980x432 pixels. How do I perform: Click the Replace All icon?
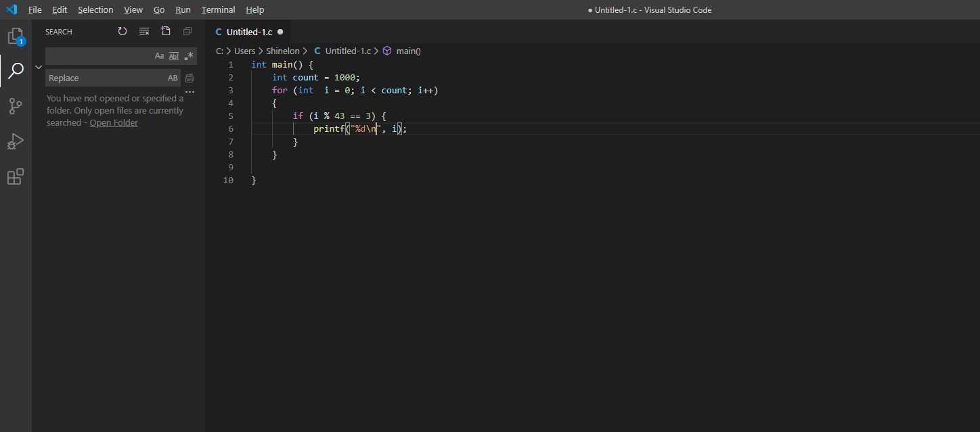pos(190,78)
